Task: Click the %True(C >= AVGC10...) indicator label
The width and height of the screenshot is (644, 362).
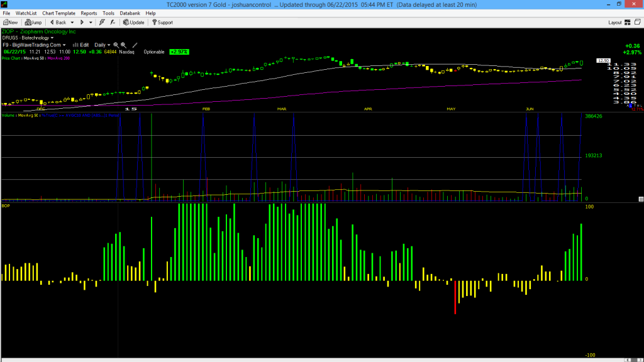Action: (81, 116)
